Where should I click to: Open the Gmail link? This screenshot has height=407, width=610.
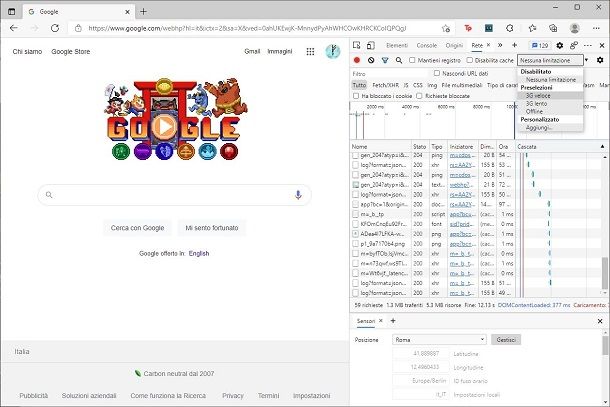point(252,51)
